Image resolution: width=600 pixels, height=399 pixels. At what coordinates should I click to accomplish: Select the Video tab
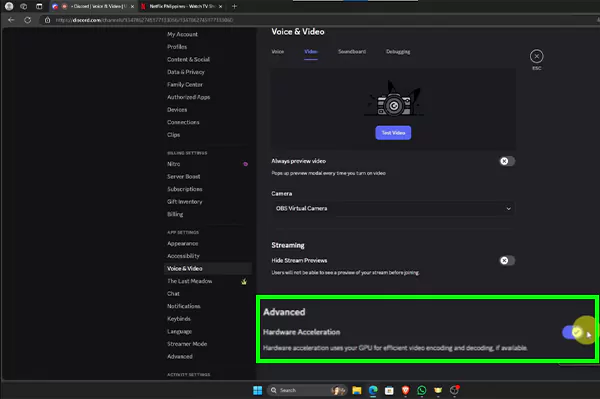point(311,52)
